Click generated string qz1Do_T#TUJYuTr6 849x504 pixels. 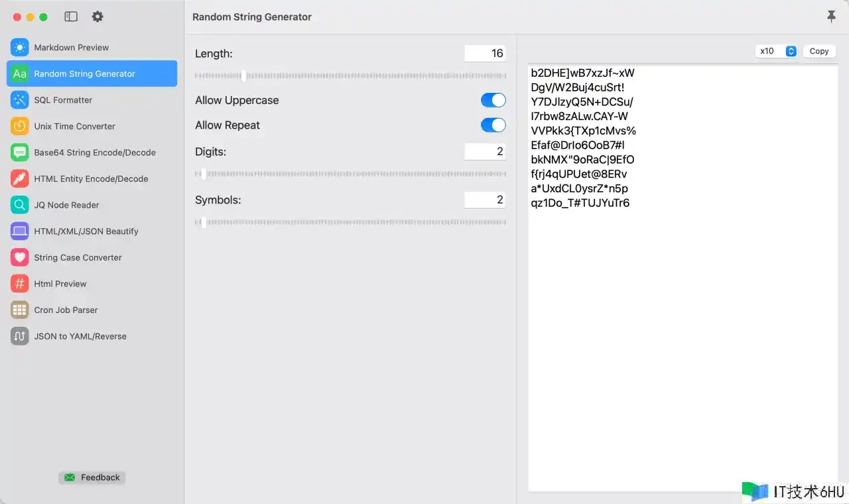coord(580,203)
